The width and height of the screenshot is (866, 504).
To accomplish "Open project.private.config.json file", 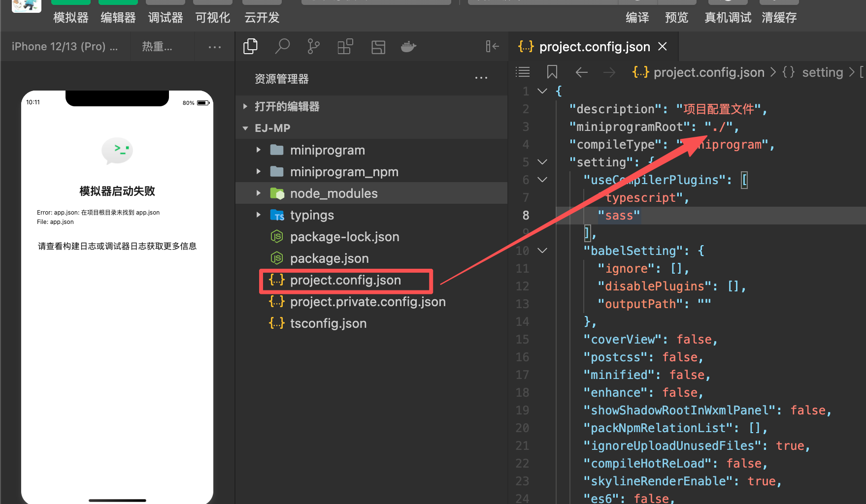I will coord(371,302).
